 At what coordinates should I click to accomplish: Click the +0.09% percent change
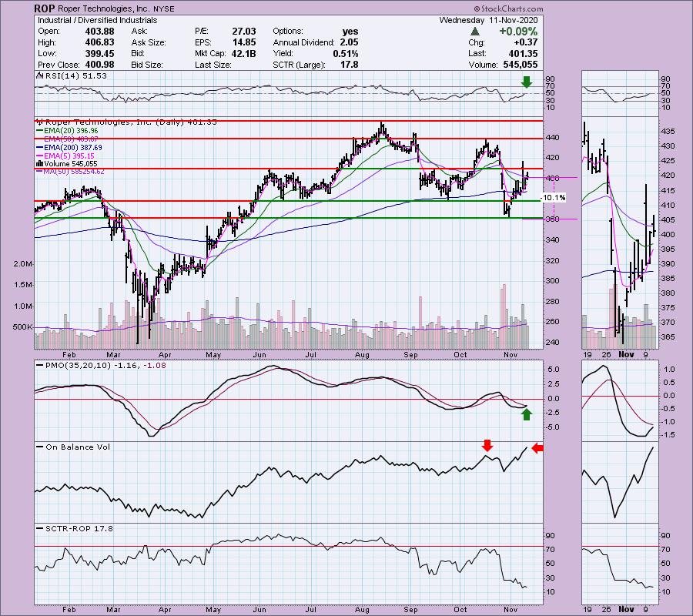click(518, 32)
